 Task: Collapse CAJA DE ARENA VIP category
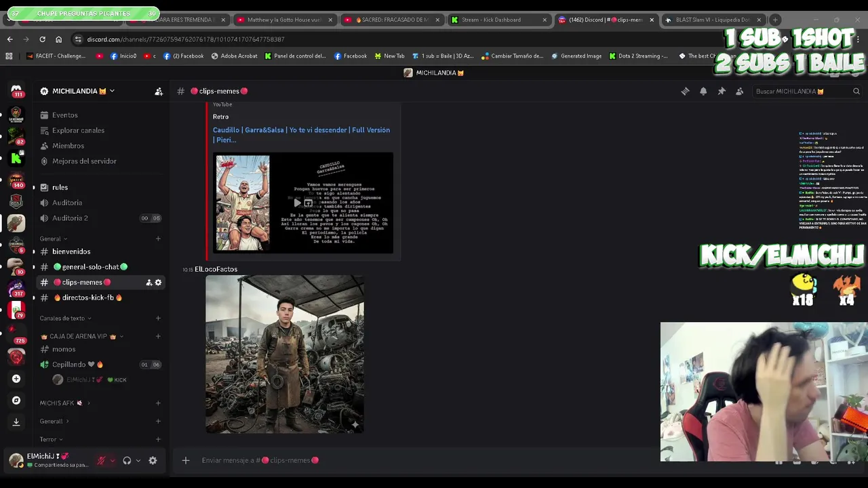(82, 336)
